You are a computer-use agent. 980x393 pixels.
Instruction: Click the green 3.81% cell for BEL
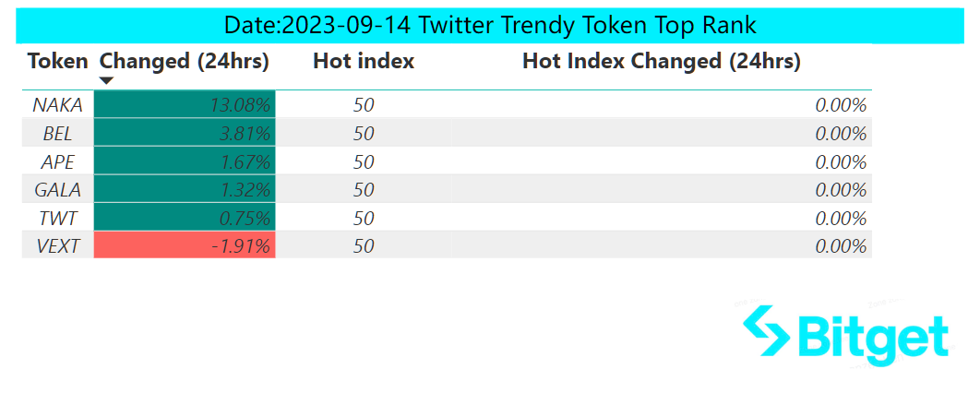[185, 133]
